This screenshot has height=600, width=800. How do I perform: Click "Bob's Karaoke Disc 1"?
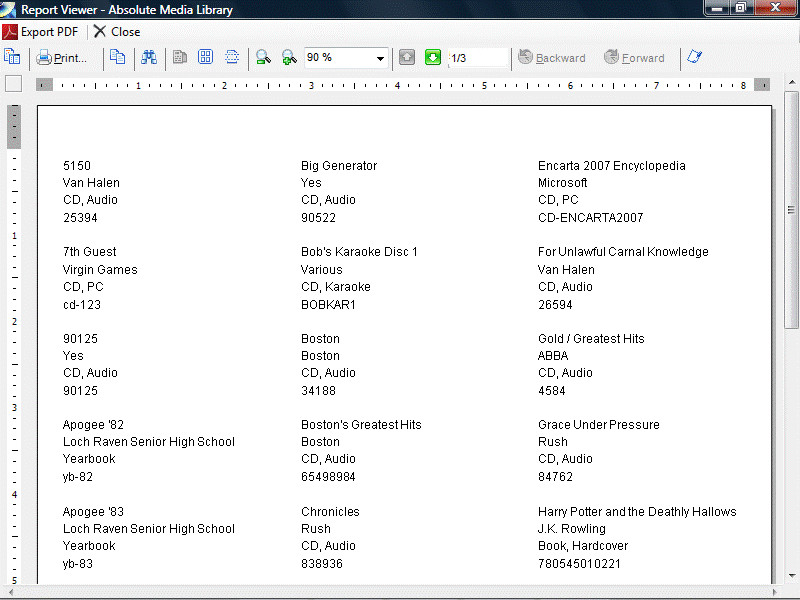click(x=359, y=252)
